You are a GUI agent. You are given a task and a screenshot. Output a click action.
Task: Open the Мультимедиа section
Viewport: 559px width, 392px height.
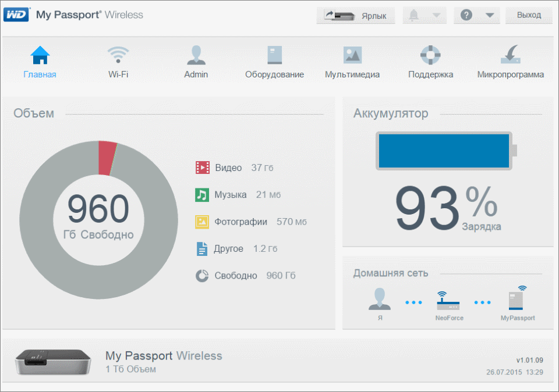353,55
